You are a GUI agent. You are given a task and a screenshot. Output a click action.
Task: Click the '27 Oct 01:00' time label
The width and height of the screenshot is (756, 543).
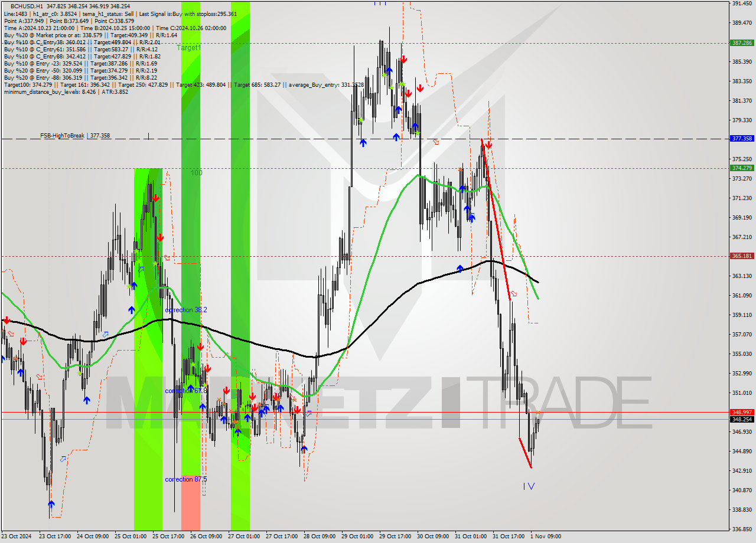coord(244,537)
